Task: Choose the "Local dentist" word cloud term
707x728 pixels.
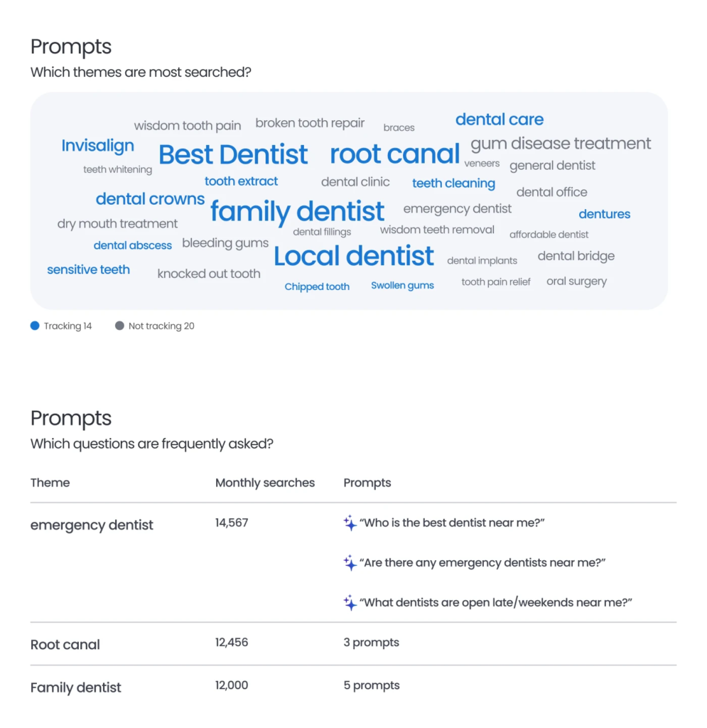Action: pos(353,256)
